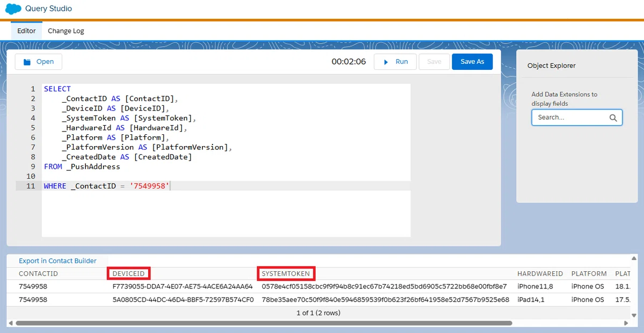
Task: Click the '7549958' string in the query
Action: click(150, 186)
